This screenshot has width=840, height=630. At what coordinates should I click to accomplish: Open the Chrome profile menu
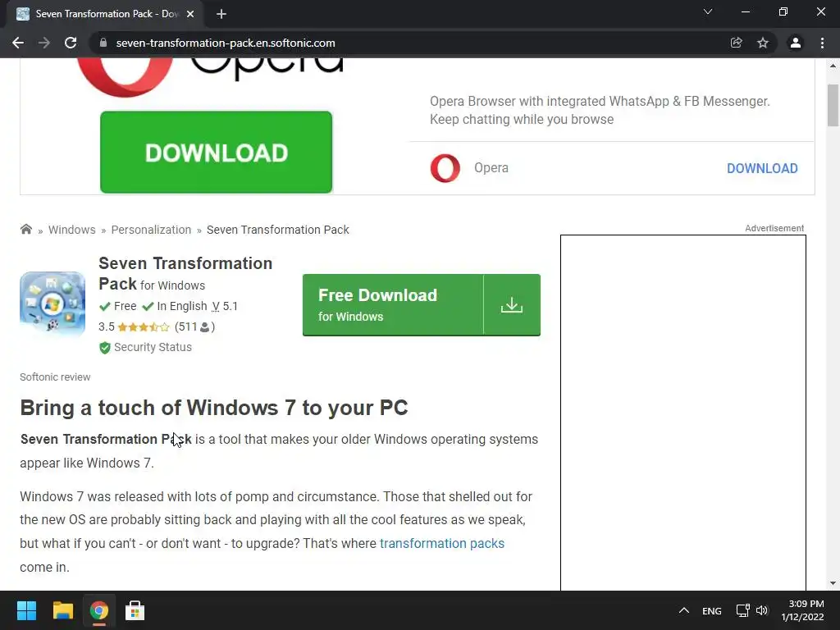[x=796, y=43]
